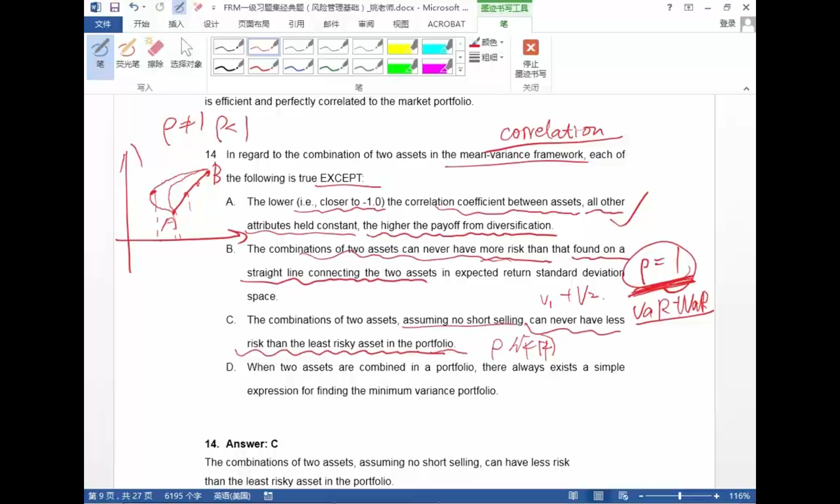Collapse the ribbon using the caret arrow
840x504 pixels.
click(746, 89)
